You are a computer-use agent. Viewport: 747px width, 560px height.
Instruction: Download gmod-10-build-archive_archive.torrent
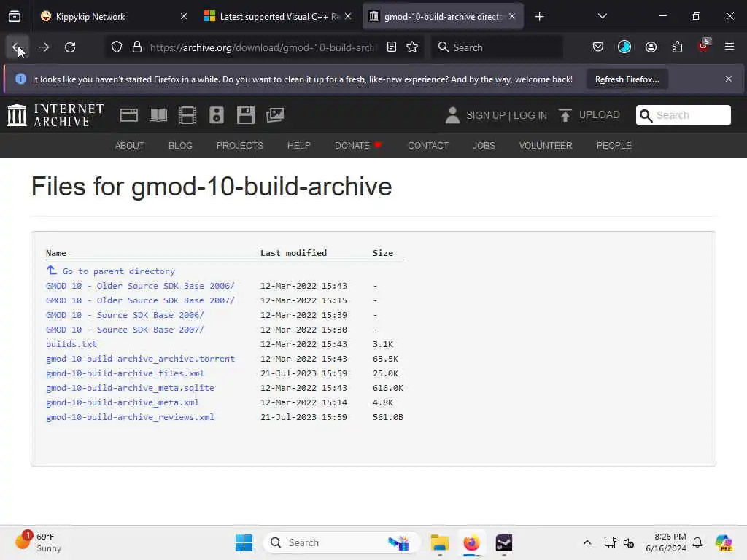coord(140,359)
